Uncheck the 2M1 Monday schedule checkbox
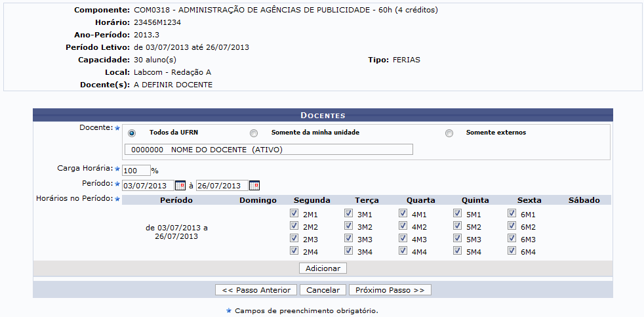The image size is (644, 317). 294,214
